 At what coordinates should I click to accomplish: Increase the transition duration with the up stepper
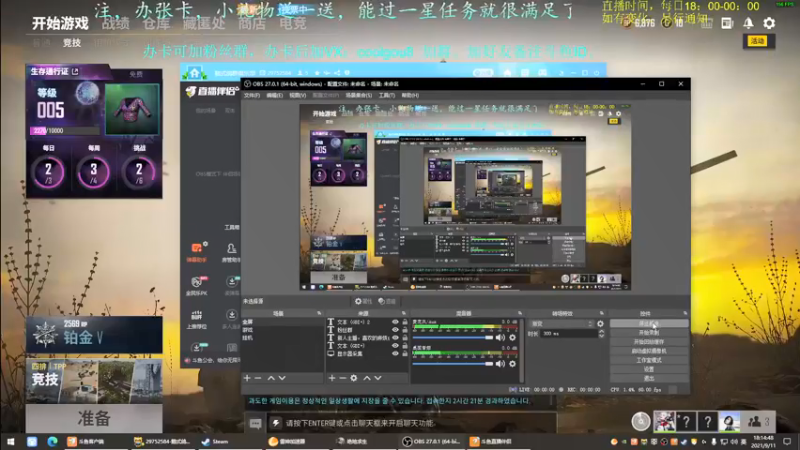pos(601,331)
